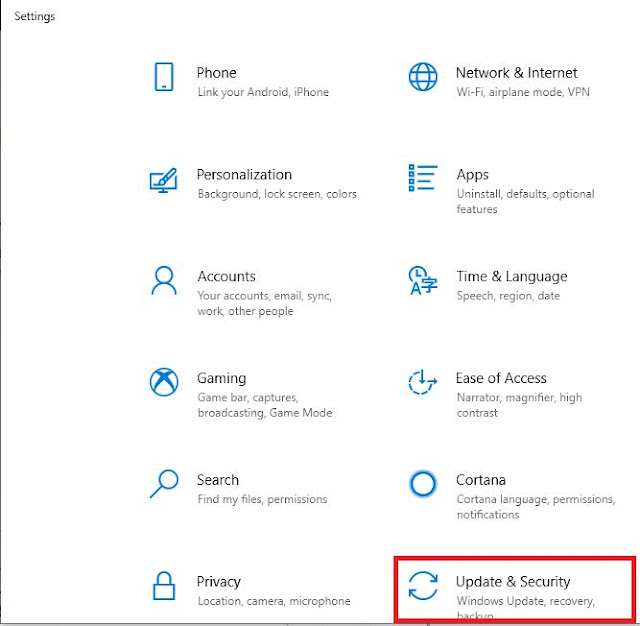
Task: Open Personalization settings title
Action: [x=244, y=175]
